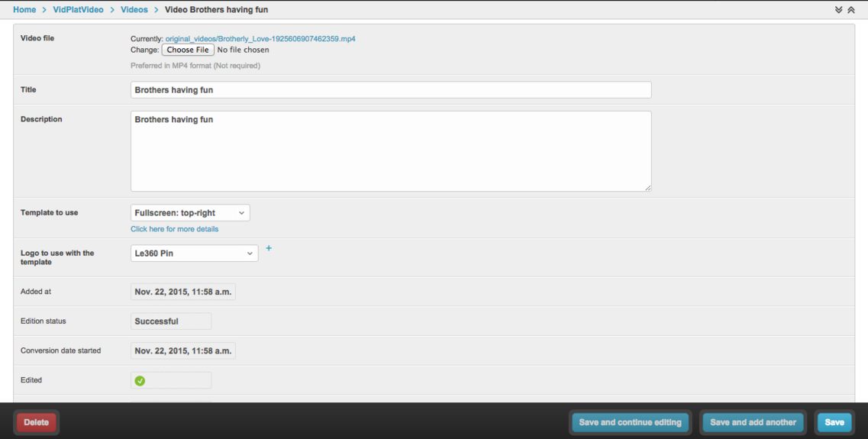Click the Save button
This screenshot has width=868, height=439.
pos(834,422)
